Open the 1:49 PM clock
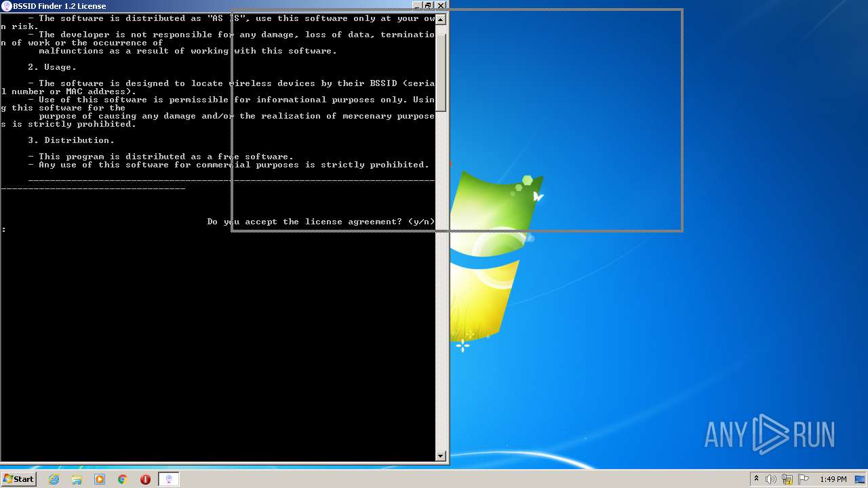 pos(833,479)
